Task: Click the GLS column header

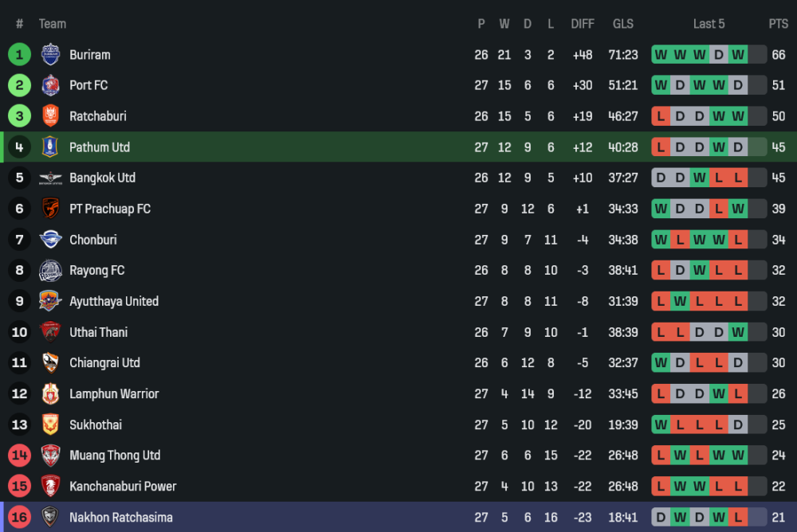Action: tap(623, 24)
